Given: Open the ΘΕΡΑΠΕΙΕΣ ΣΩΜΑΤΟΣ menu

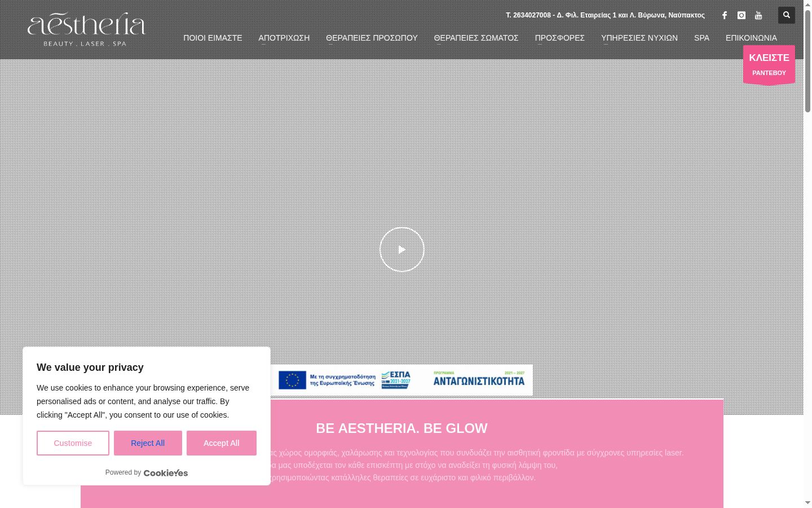Looking at the screenshot, I should coord(476,38).
